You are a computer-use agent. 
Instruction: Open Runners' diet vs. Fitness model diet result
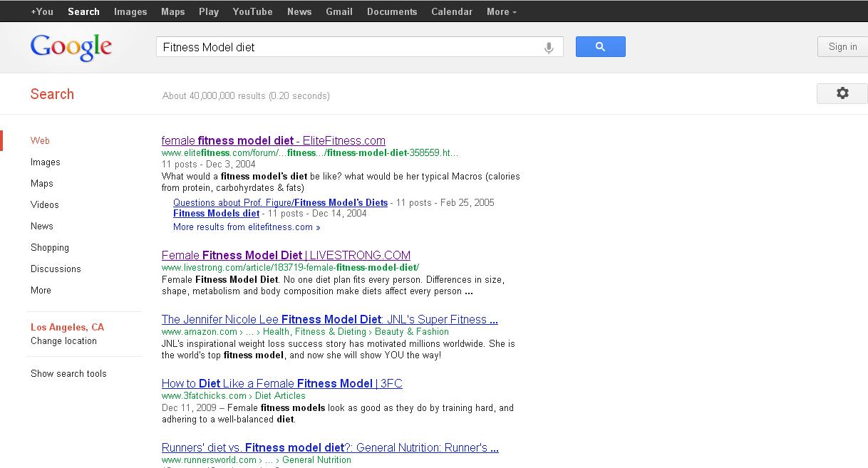(x=329, y=448)
